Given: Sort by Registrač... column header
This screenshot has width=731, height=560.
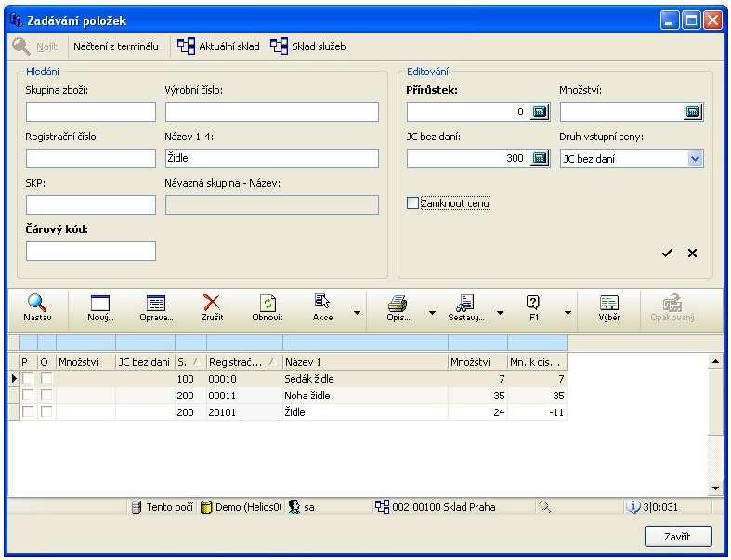Looking at the screenshot, I should pyautogui.click(x=244, y=362).
